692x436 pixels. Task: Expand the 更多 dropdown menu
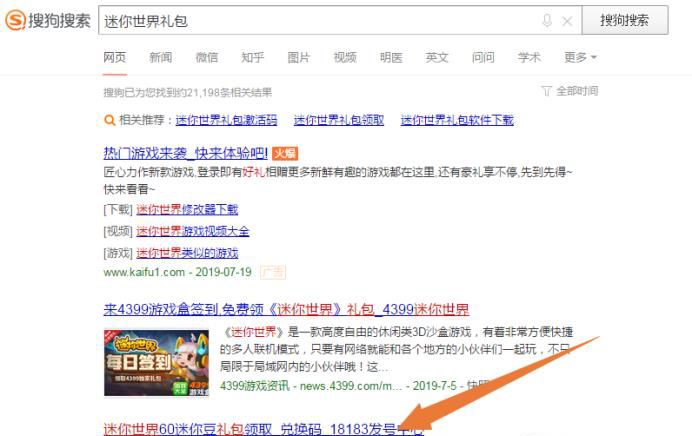580,57
